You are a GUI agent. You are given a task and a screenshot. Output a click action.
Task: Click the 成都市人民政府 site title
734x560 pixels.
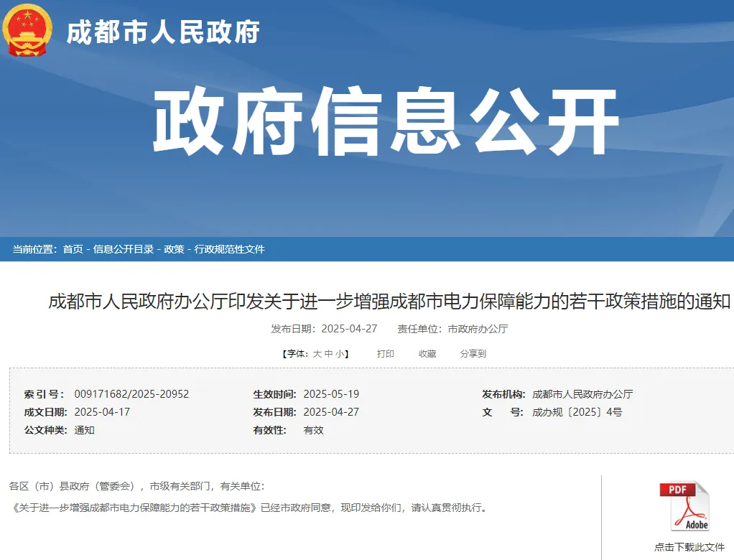click(x=163, y=32)
